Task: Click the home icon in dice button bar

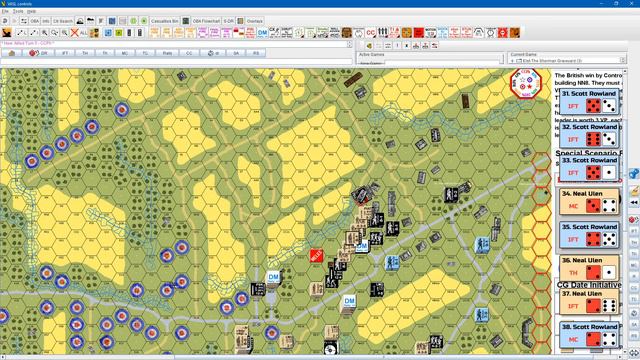Action: click(11, 53)
